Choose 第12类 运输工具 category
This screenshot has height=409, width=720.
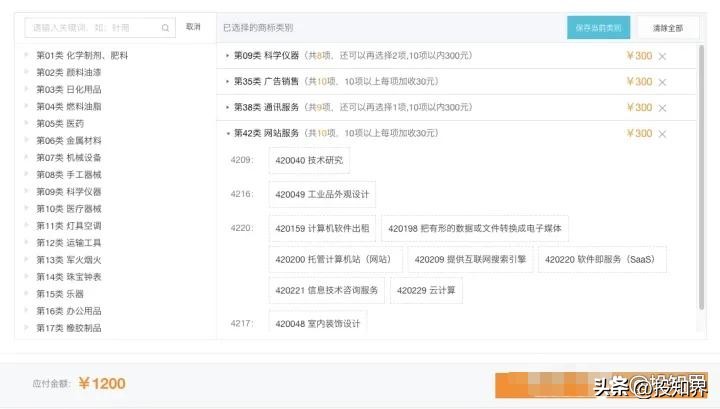pyautogui.click(x=68, y=243)
